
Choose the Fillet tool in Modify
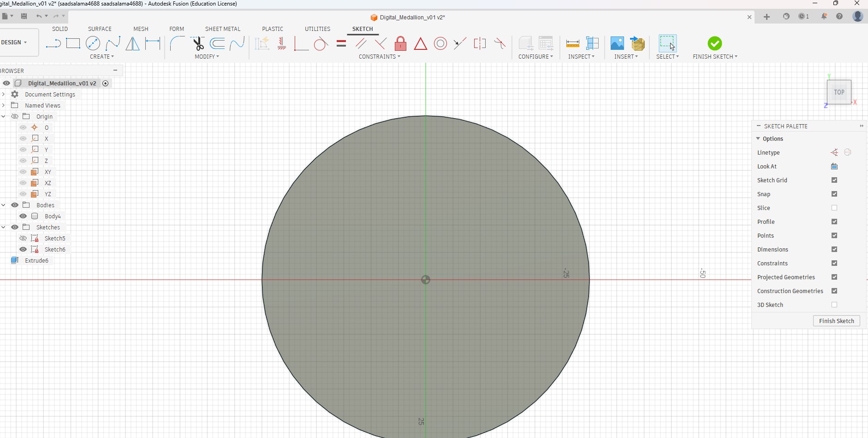[177, 43]
